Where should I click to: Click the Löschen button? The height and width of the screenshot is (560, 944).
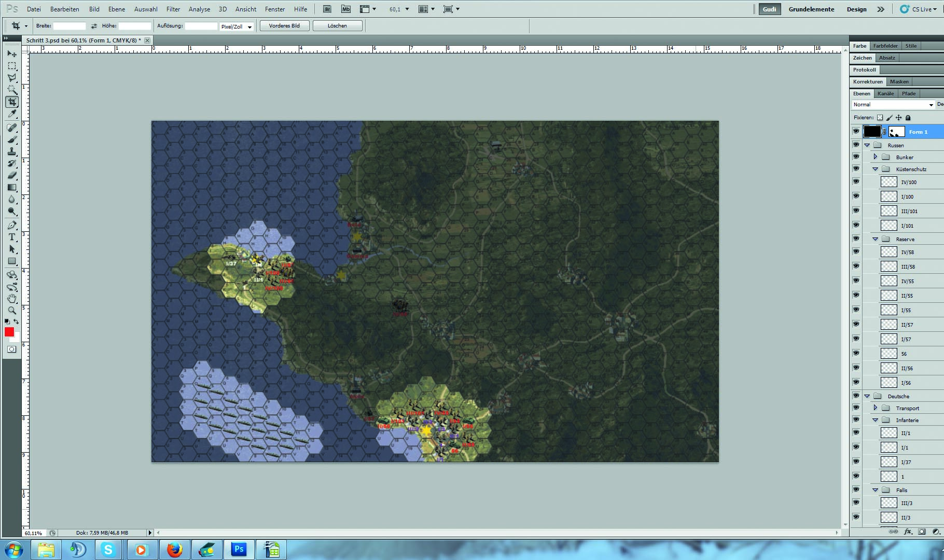tap(337, 26)
